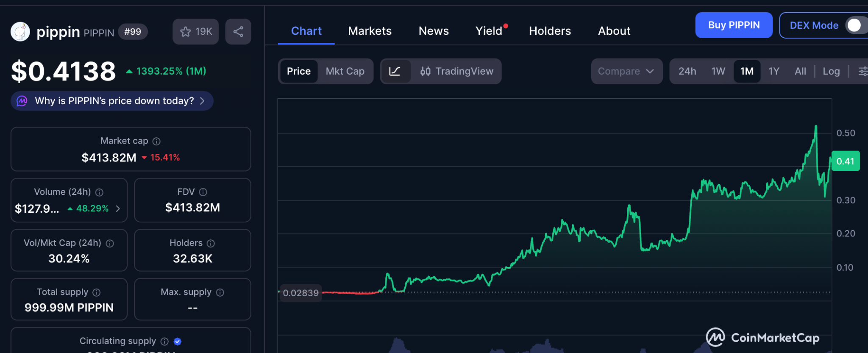The image size is (868, 353).
Task: Click the $413.82M market cap value
Action: click(x=109, y=158)
